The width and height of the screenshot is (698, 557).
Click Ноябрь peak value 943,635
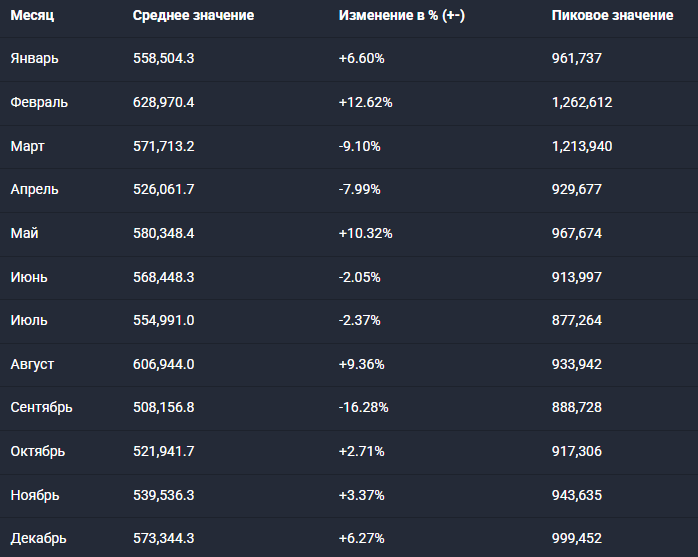pyautogui.click(x=577, y=495)
